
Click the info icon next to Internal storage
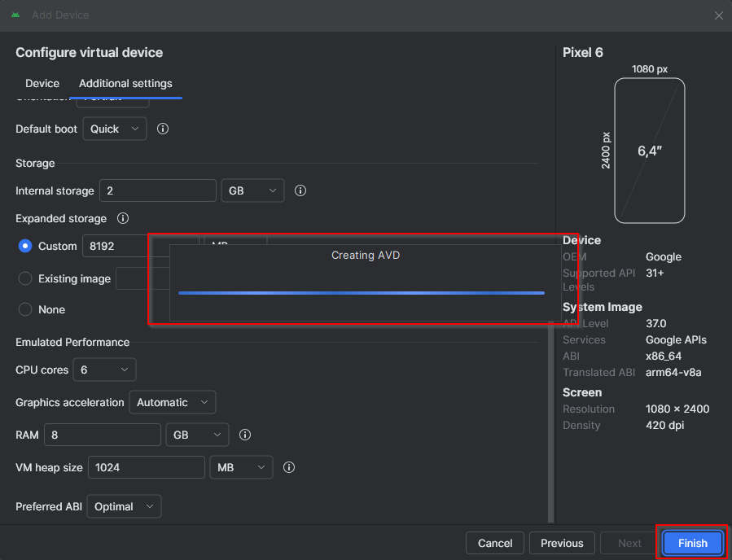pos(300,190)
